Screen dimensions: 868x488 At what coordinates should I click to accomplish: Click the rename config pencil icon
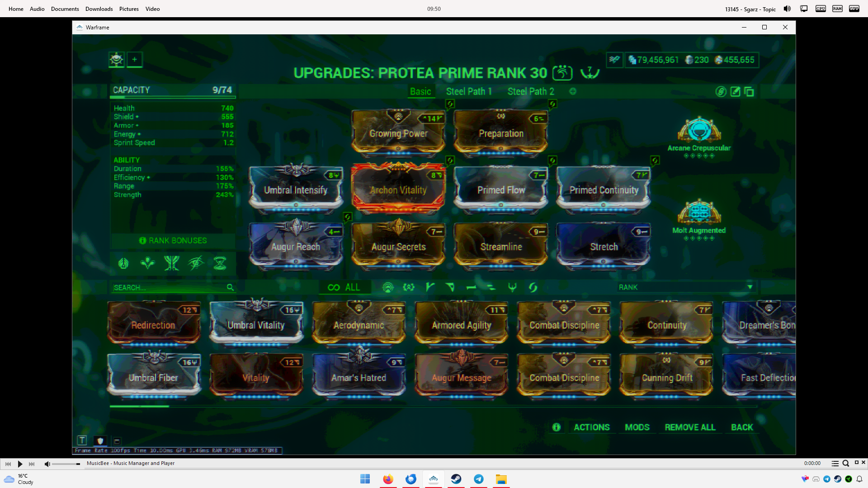736,92
